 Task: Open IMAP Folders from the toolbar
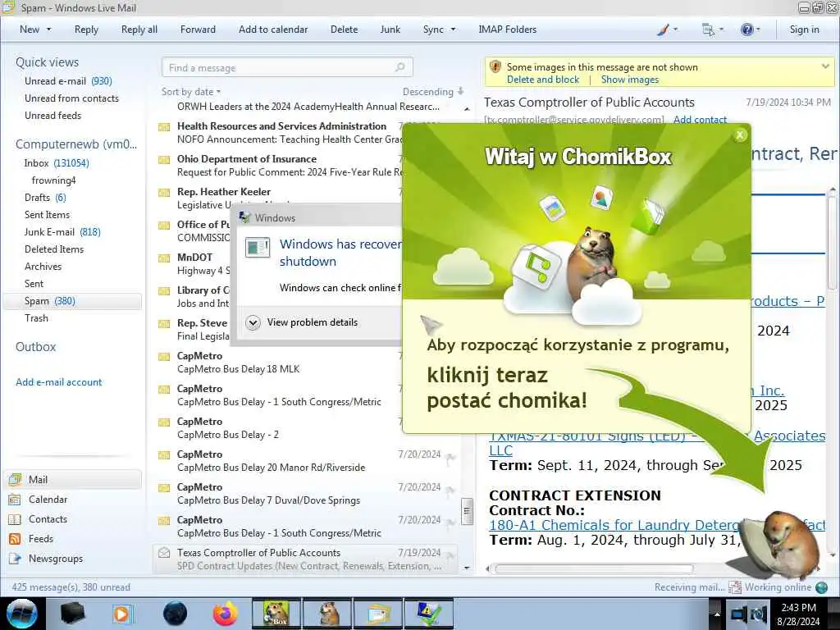[507, 30]
